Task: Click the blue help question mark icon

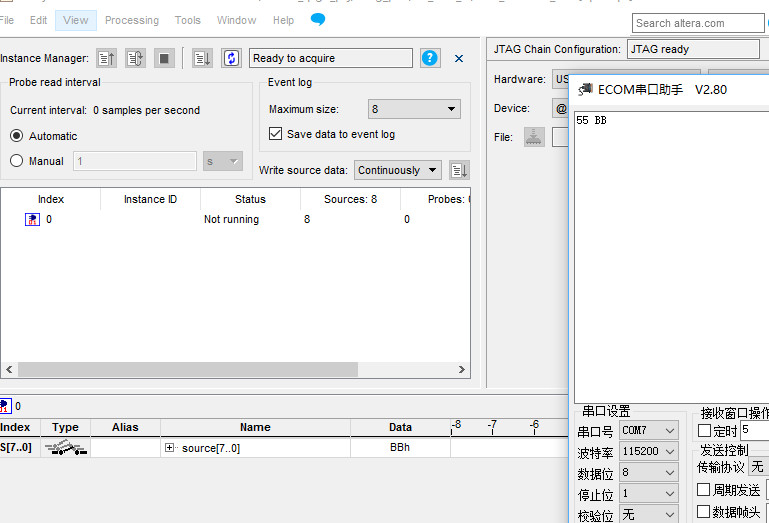Action: click(430, 58)
